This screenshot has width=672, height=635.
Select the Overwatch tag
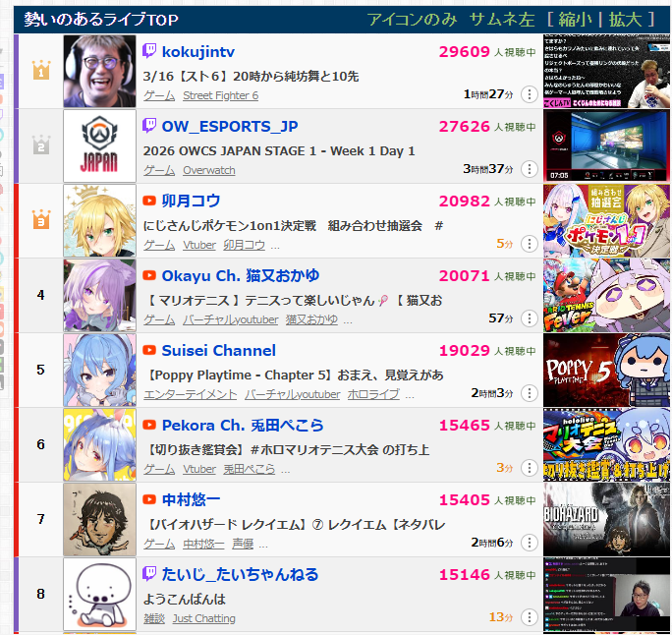209,170
